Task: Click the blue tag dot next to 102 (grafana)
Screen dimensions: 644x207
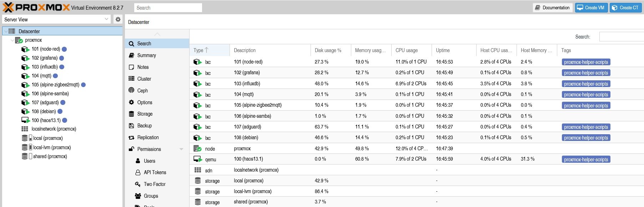Action: click(61, 58)
